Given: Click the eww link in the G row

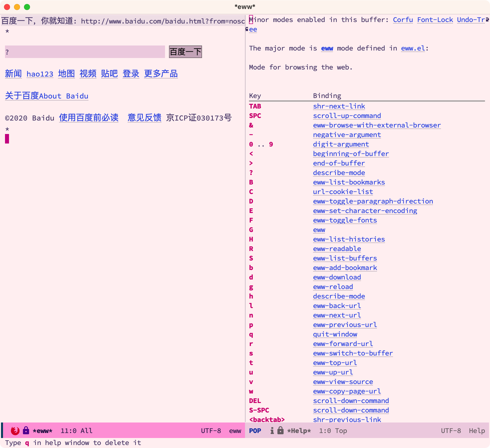Looking at the screenshot, I should point(319,230).
